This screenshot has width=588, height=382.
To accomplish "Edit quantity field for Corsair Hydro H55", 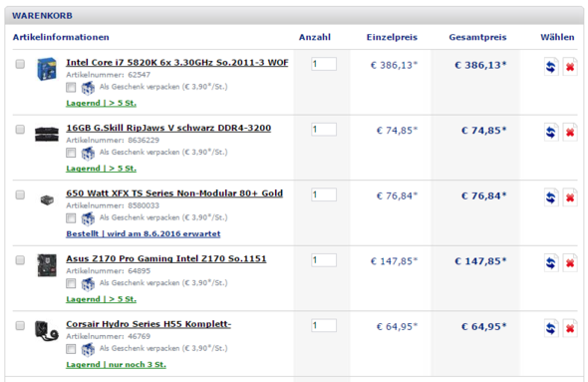I will 324,325.
